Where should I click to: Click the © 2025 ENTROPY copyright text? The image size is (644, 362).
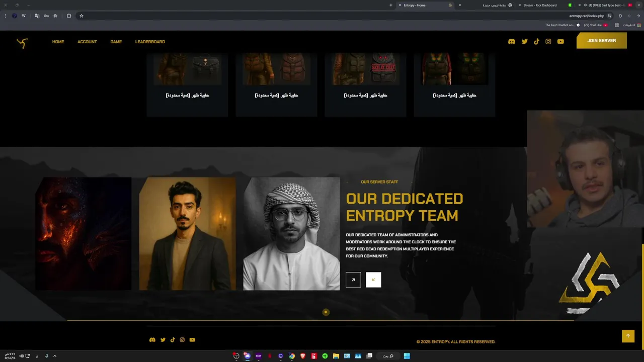[x=456, y=342]
